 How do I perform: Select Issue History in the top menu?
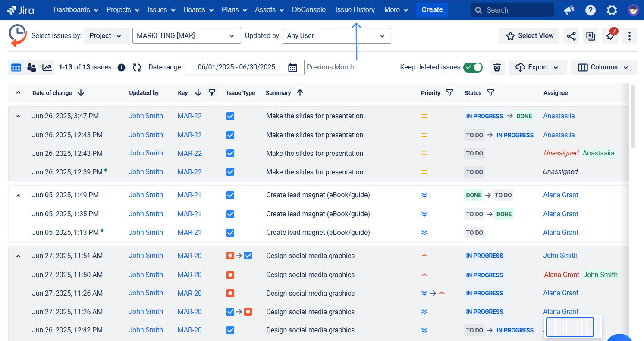(355, 9)
